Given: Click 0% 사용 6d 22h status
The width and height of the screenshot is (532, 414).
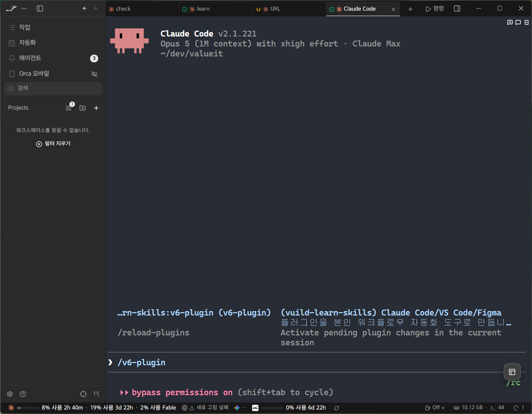Looking at the screenshot, I should 306,408.
